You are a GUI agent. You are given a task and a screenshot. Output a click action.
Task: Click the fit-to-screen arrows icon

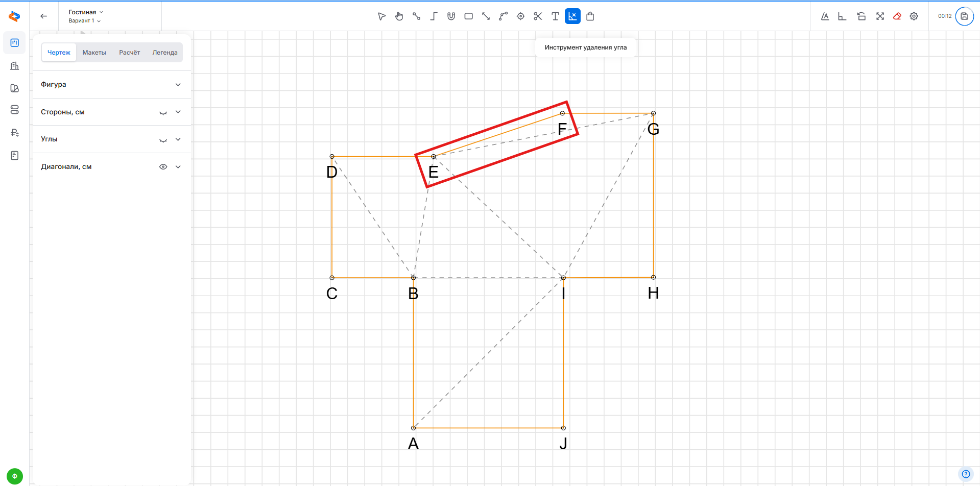tap(880, 16)
